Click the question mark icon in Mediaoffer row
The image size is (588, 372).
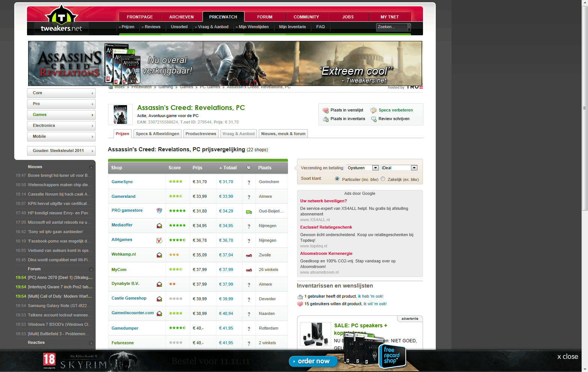pos(249,226)
